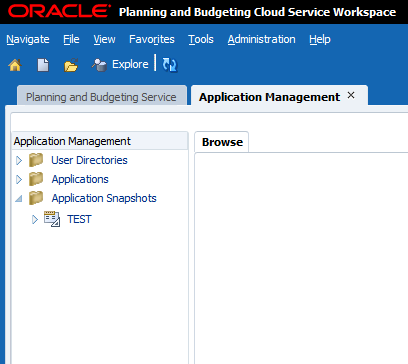This screenshot has width=408, height=364.
Task: Select the Browse tab
Action: click(x=222, y=142)
